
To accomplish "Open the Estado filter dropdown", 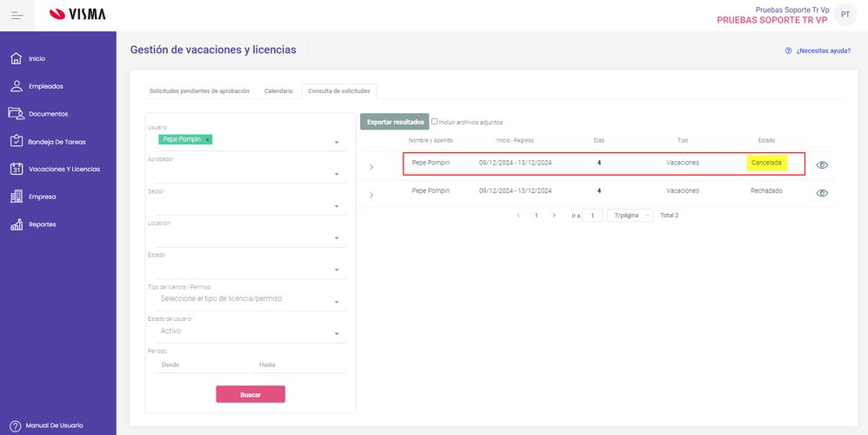I will pos(337,270).
